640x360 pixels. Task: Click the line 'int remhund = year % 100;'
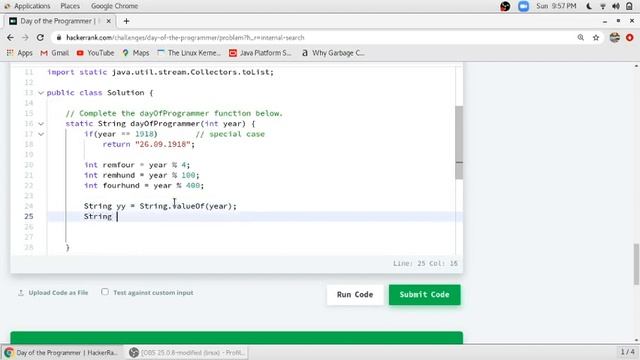[x=142, y=175]
